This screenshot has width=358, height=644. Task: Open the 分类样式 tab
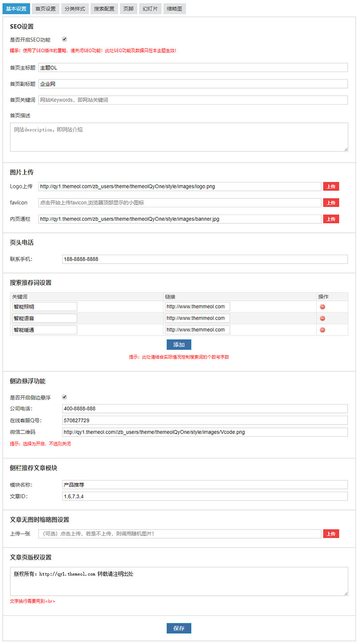[74, 8]
